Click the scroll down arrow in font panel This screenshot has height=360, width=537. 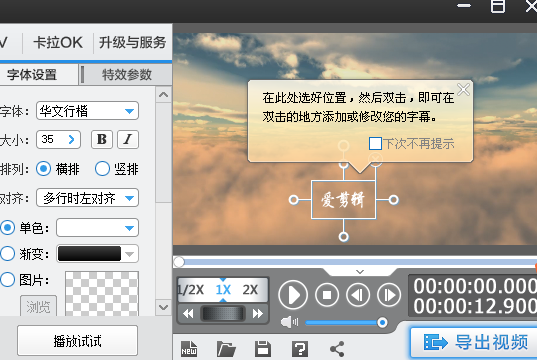[163, 307]
